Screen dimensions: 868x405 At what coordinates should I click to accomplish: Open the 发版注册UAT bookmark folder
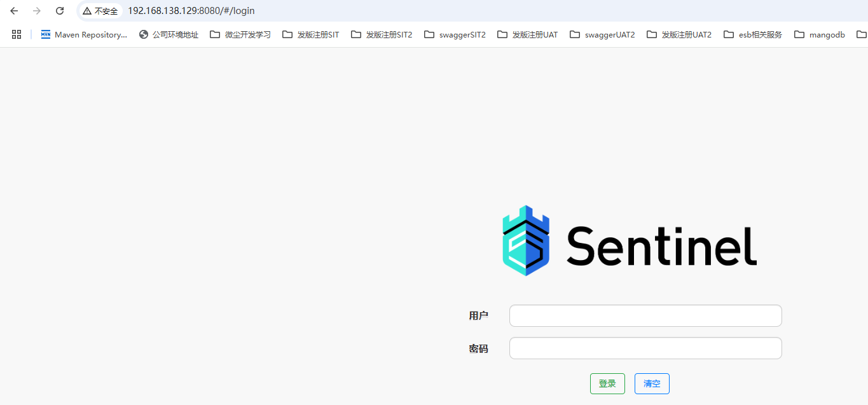pos(528,34)
